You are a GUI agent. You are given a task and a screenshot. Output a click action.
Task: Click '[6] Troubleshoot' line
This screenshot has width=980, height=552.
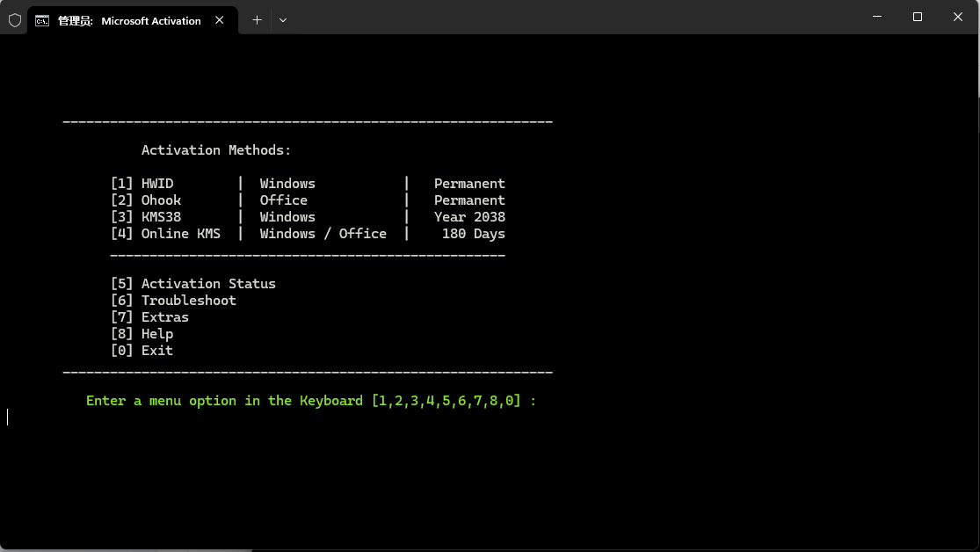(x=173, y=301)
